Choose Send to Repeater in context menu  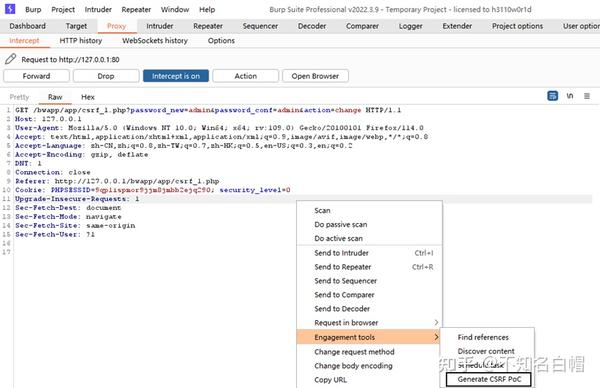343,267
